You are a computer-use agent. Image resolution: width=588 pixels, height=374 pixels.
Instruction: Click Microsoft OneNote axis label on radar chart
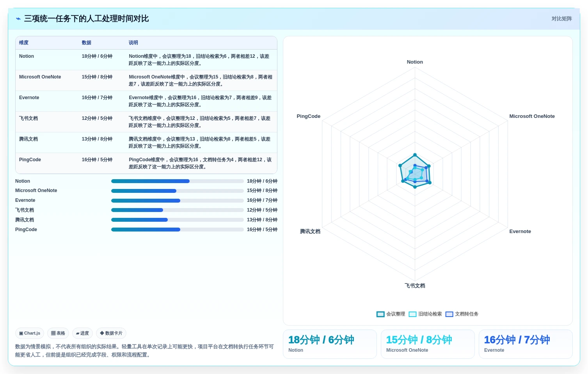pos(532,116)
